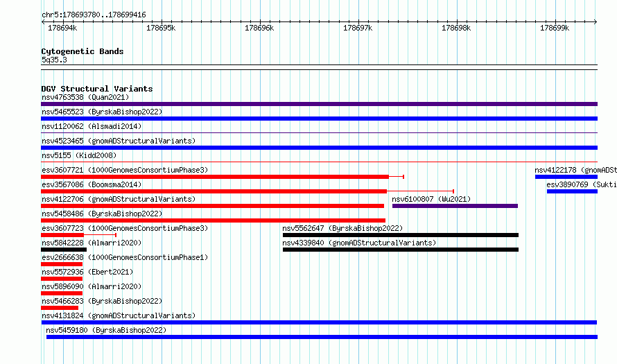Click the 178694k ruler position
Screen dimensions: 617x364
point(62,28)
